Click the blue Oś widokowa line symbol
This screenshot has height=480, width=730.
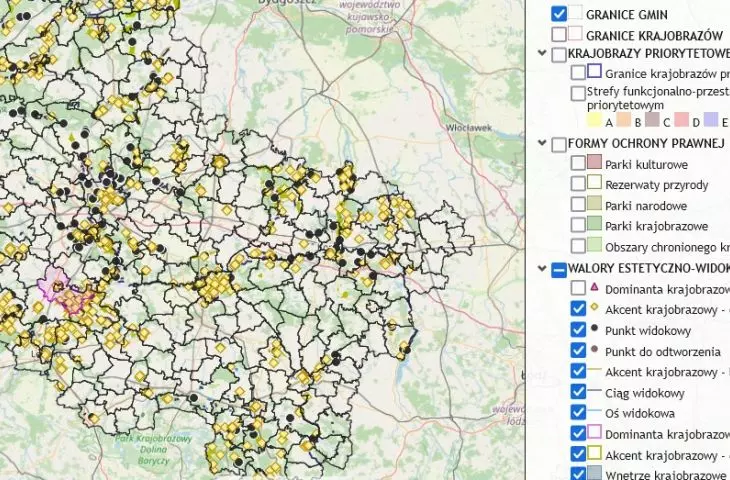click(x=595, y=411)
